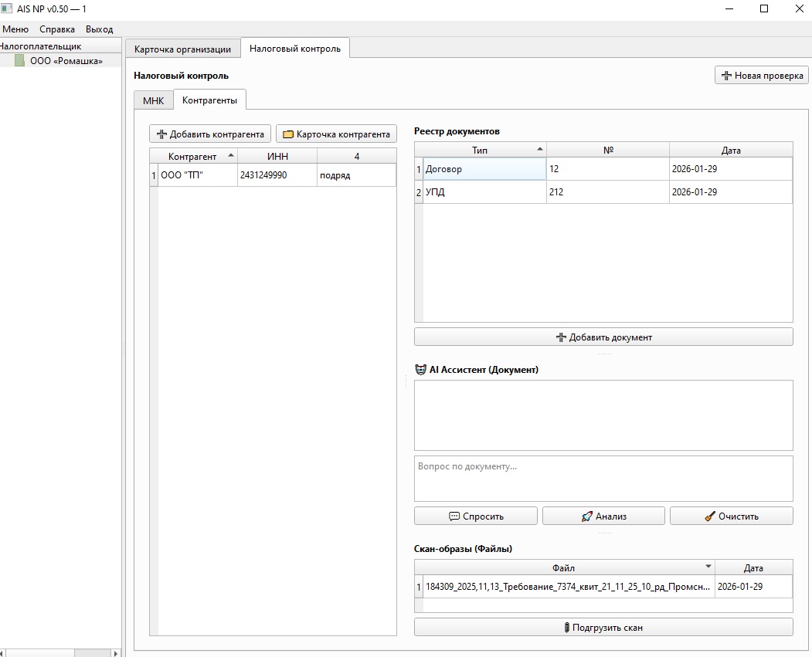Click the folder icon on Карточка контрагента
812x657 pixels.
288,134
